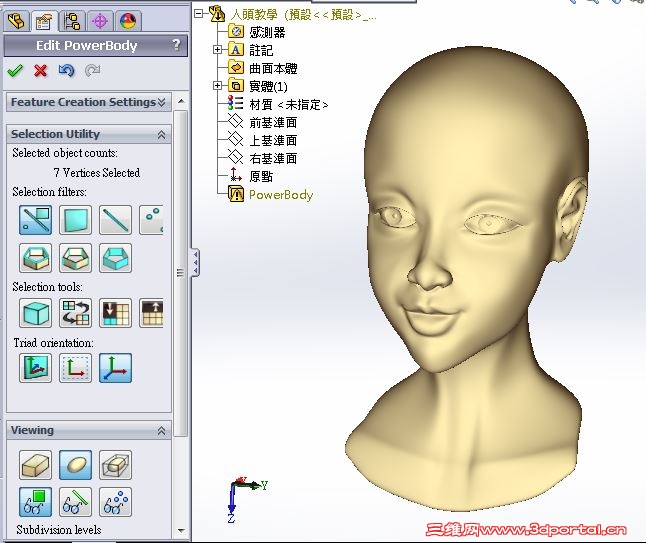Click the cube selection tool
This screenshot has width=646, height=543.
35,313
